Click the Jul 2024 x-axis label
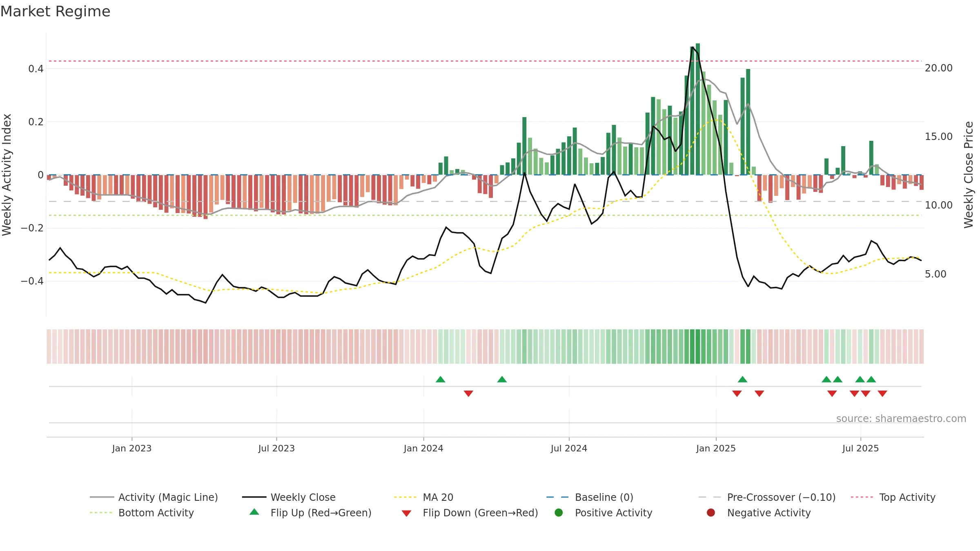Image resolution: width=980 pixels, height=551 pixels. click(569, 448)
